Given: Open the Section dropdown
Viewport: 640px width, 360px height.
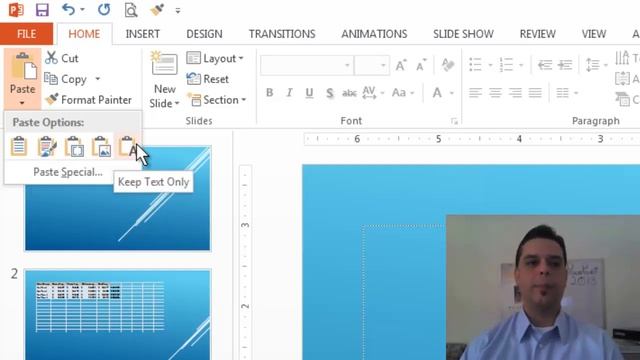Looking at the screenshot, I should click(x=217, y=100).
